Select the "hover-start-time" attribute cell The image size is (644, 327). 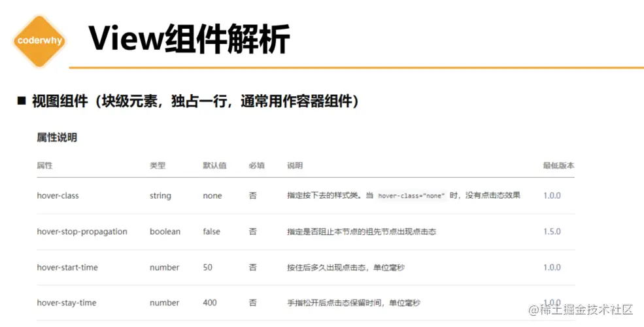pyautogui.click(x=67, y=267)
